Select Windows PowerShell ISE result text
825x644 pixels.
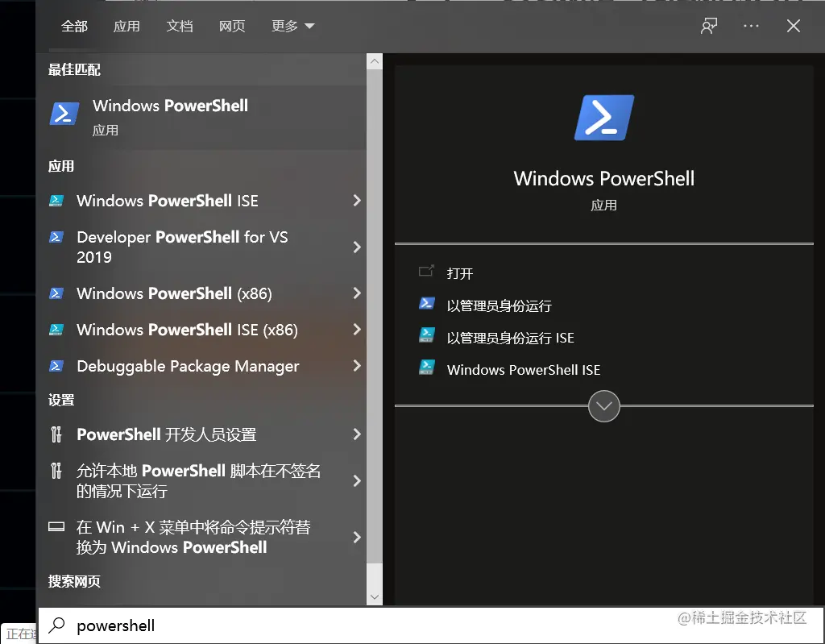pyautogui.click(x=168, y=201)
